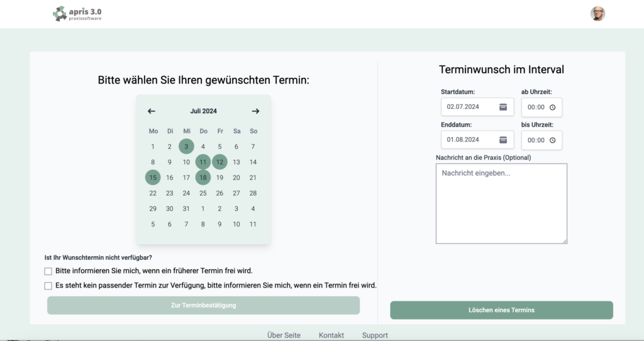Screen dimensions: 644x341
Task: Select day 19 in the calendar
Action: coord(219,177)
